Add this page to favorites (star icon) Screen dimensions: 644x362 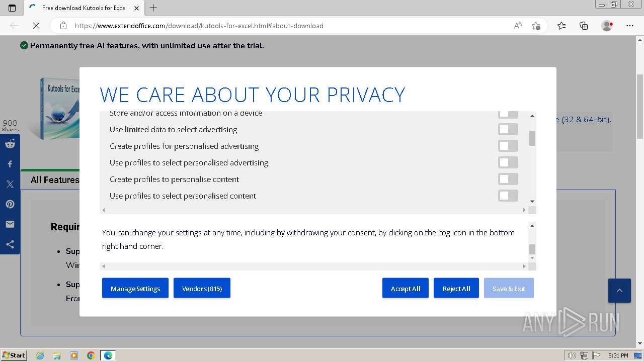pos(536,26)
